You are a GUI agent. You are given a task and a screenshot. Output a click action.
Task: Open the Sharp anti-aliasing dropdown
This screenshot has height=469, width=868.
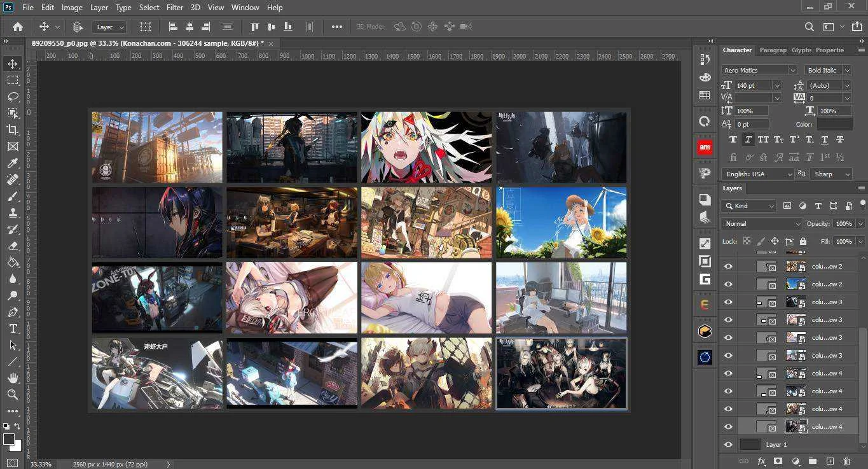831,174
